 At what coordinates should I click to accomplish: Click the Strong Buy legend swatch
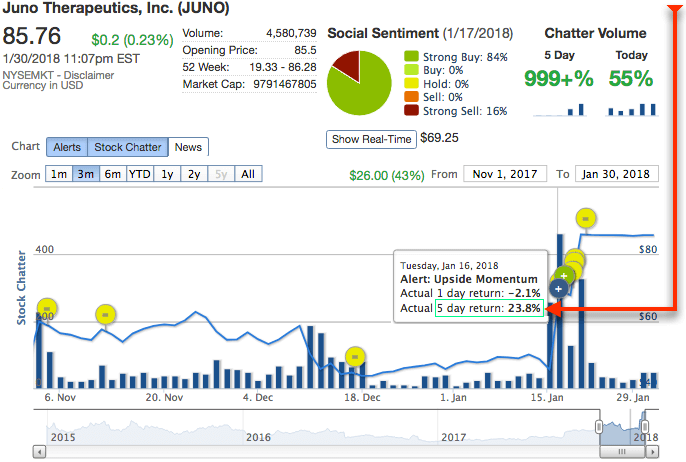point(411,56)
